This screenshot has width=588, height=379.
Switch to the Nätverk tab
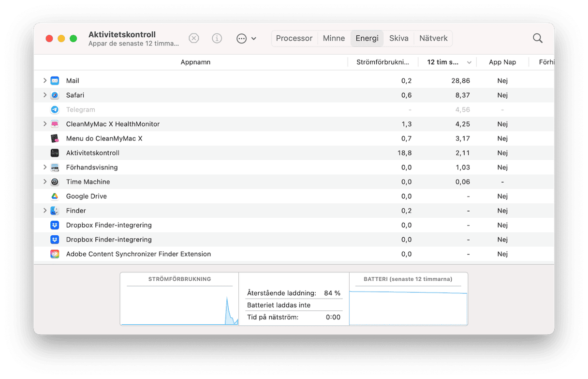pos(433,38)
